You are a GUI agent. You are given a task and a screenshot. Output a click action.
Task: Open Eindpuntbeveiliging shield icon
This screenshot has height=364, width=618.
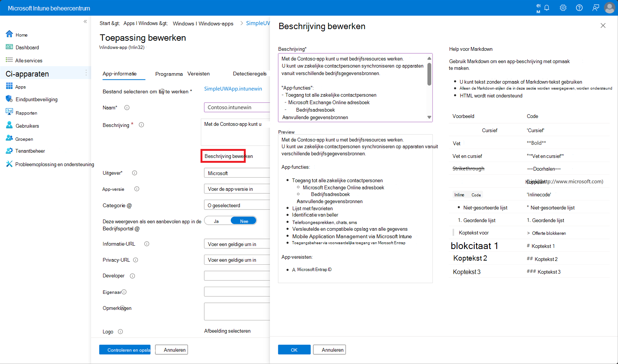(x=9, y=99)
